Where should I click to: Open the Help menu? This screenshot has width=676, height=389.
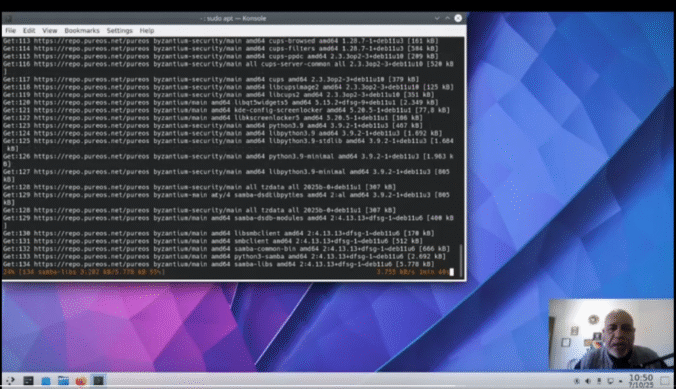coord(147,31)
